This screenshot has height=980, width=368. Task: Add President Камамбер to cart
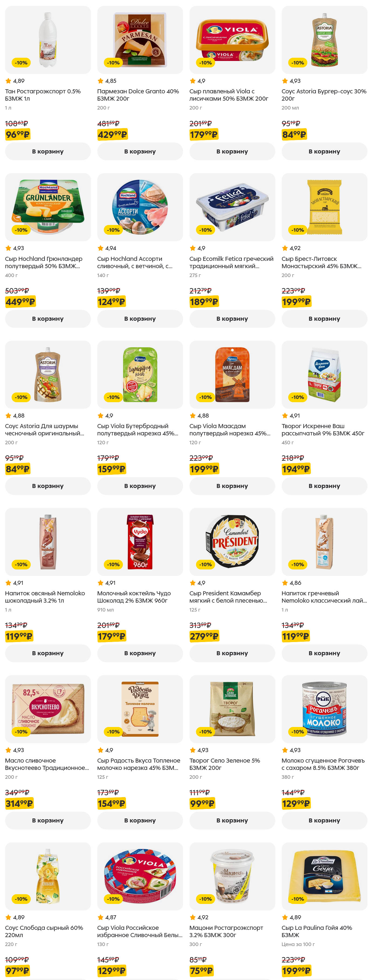click(232, 653)
